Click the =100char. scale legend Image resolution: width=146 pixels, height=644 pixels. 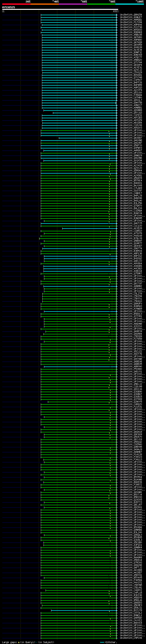click(x=108, y=642)
